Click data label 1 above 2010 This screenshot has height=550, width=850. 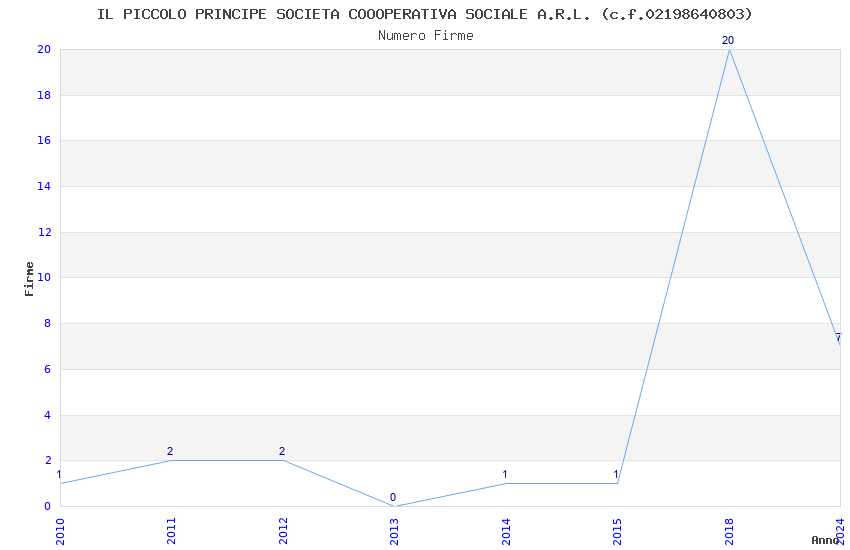pyautogui.click(x=59, y=474)
